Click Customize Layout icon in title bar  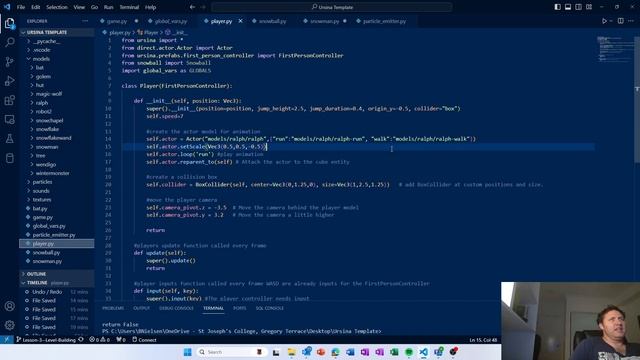click(x=589, y=7)
